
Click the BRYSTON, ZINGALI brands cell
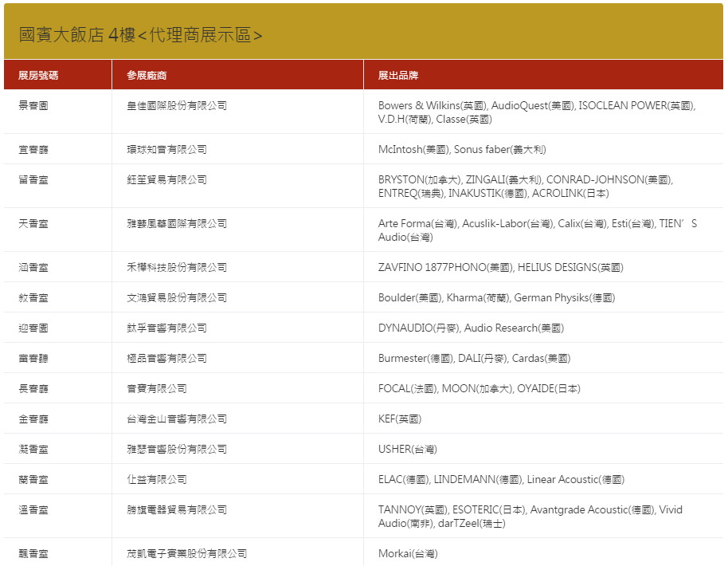pos(544,186)
